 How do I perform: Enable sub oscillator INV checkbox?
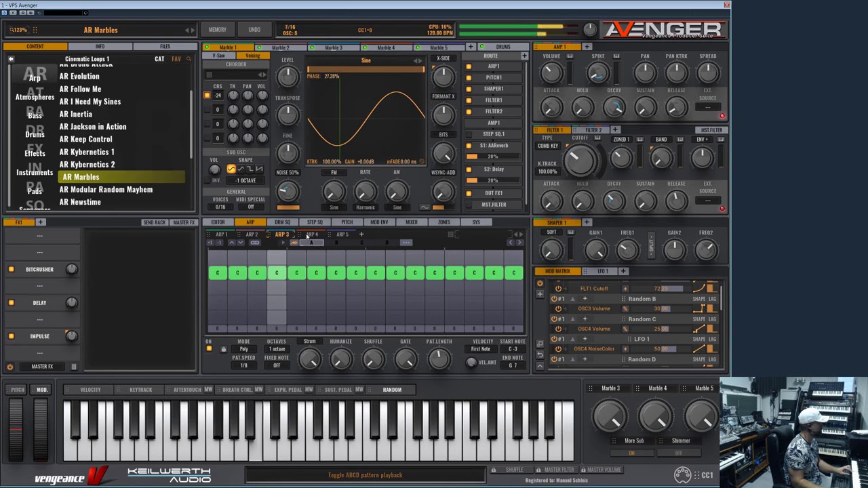pos(209,180)
